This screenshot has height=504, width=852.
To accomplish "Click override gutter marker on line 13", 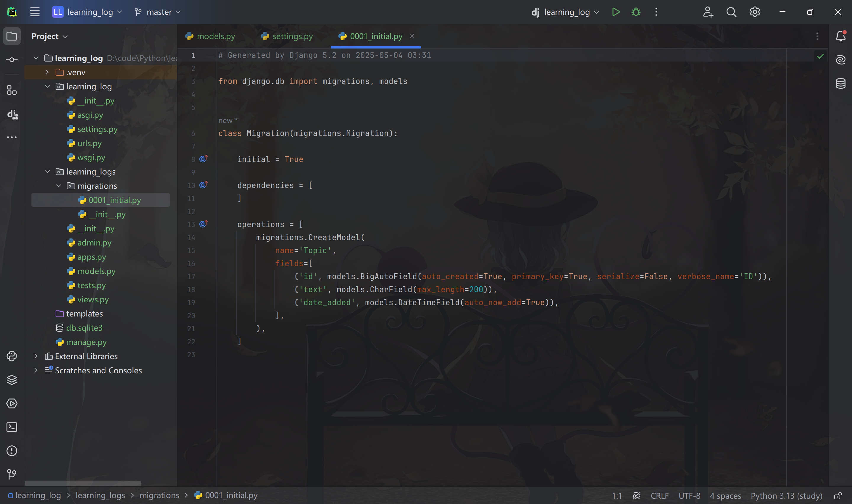I will click(x=203, y=224).
